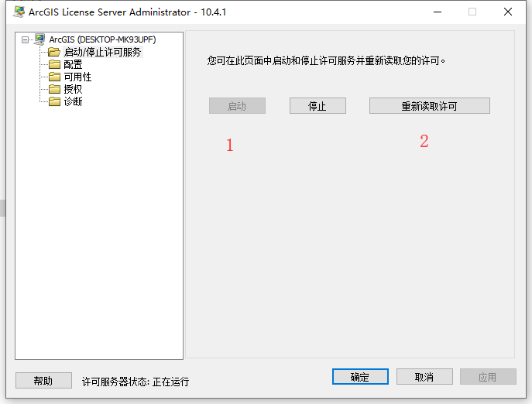This screenshot has height=404, width=532.
Task: Click the folder icon next to 可用性
Action: pyautogui.click(x=54, y=77)
